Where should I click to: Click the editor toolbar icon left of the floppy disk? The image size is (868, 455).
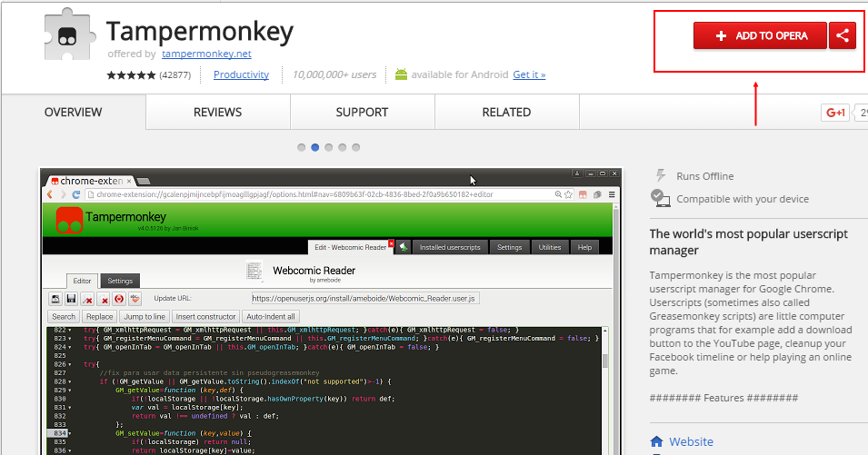click(x=55, y=299)
